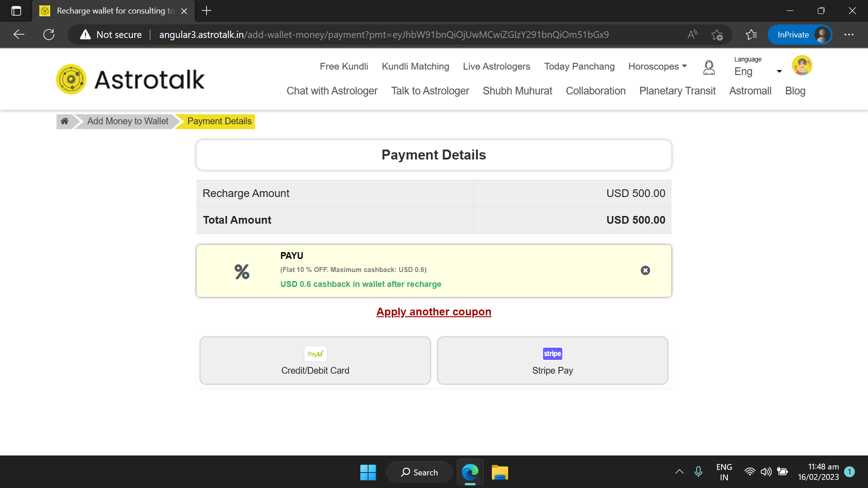
Task: Click the InPrivate profile button
Action: coord(800,34)
